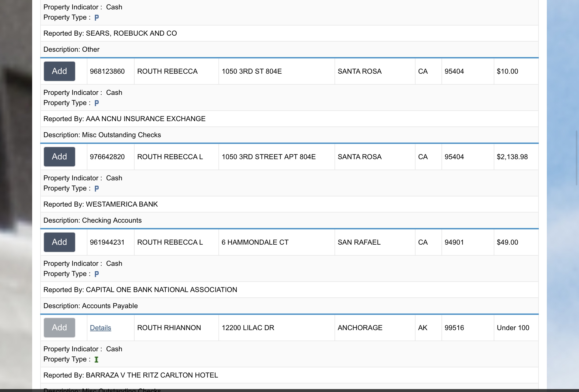Add property 961944231 San Rafael
The height and width of the screenshot is (392, 579).
[59, 242]
